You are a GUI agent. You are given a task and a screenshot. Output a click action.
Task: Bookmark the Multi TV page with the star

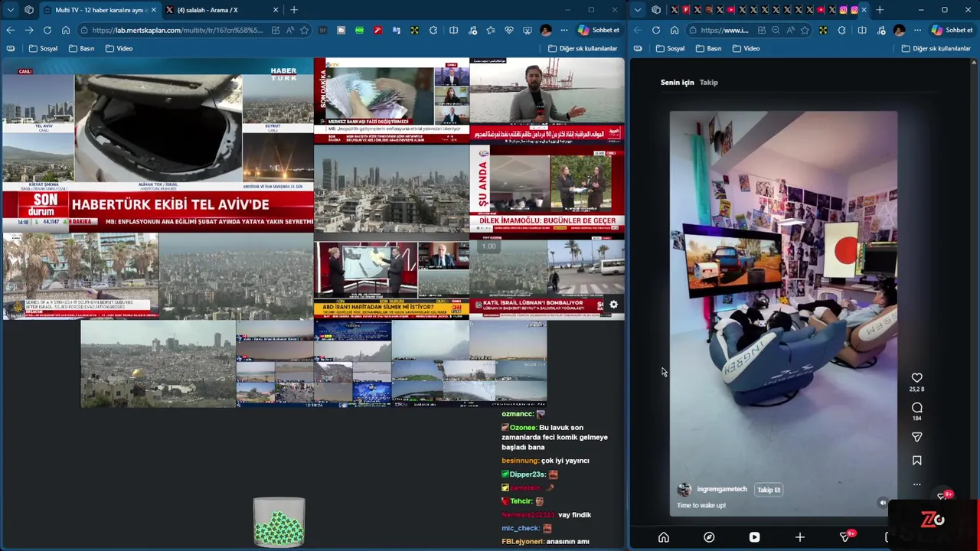pyautogui.click(x=304, y=30)
